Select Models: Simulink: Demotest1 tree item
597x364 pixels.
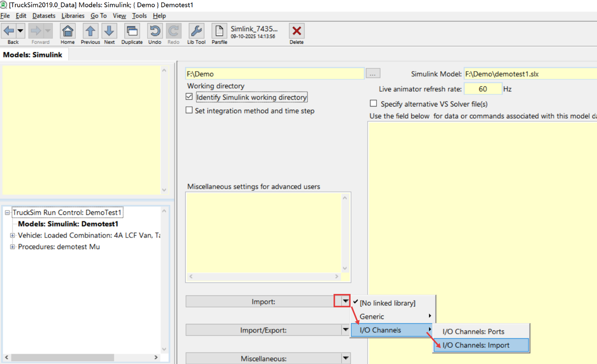68,224
